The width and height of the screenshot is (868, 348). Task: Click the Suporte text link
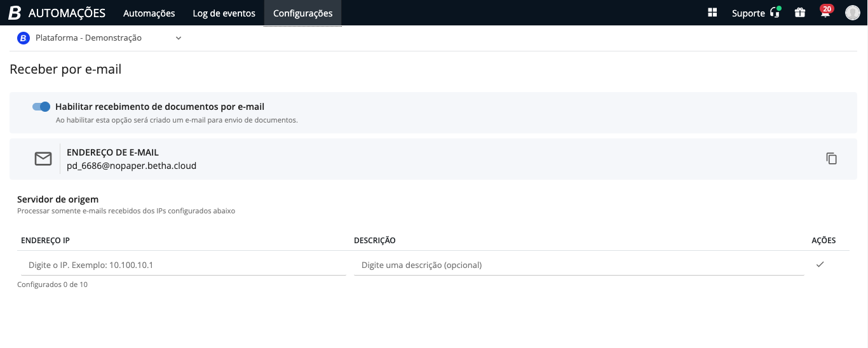pyautogui.click(x=748, y=13)
